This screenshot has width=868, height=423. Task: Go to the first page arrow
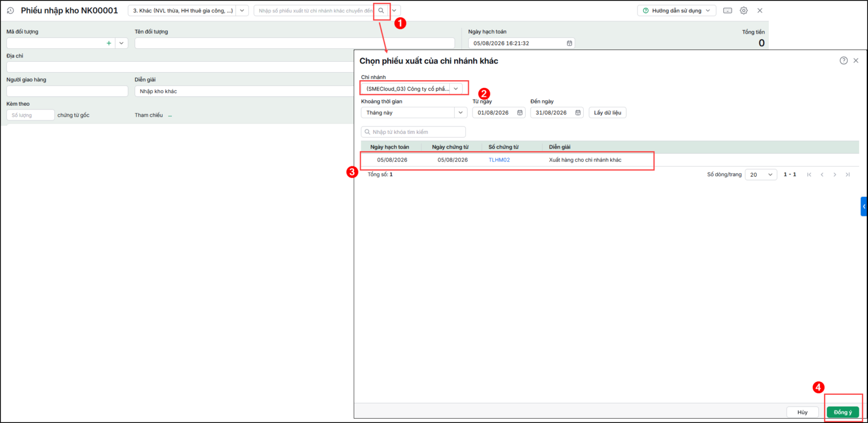(x=809, y=175)
